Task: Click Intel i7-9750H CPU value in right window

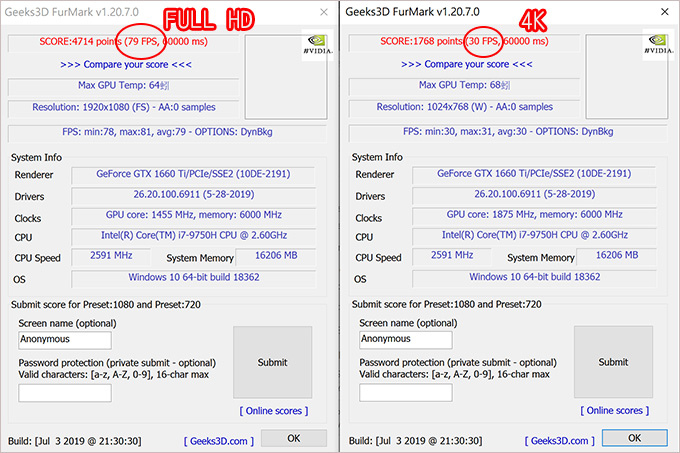Action: click(534, 235)
